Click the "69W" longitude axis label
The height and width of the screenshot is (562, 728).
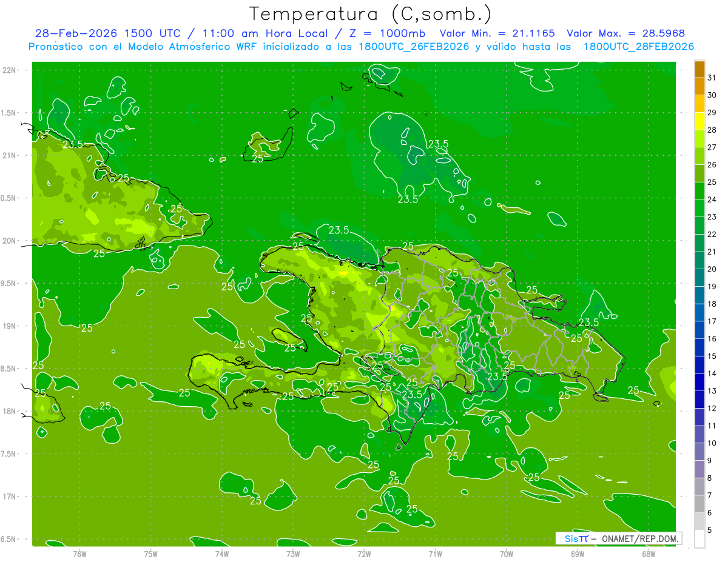[x=577, y=554]
